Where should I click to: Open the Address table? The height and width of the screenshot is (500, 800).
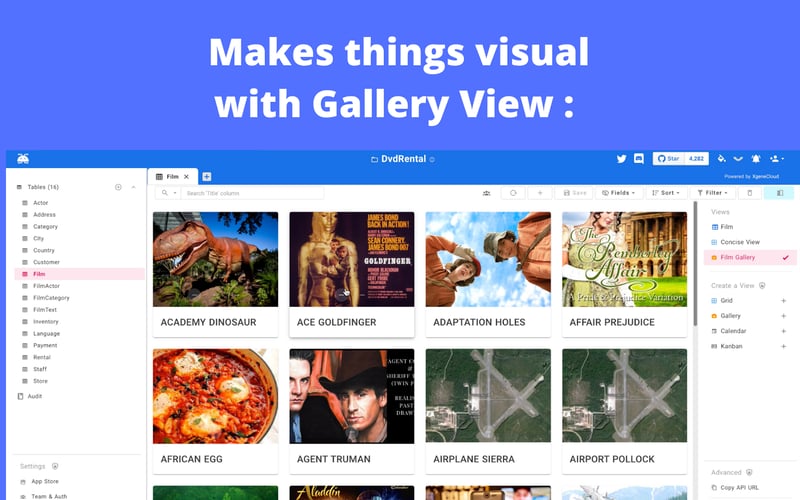pos(44,215)
